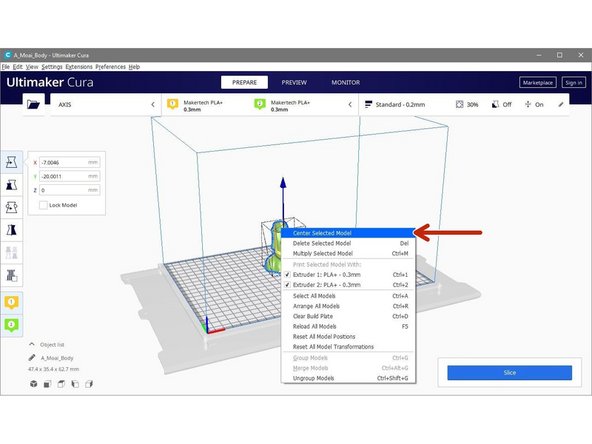This screenshot has height=444, width=592.
Task: Open the Extensions menu
Action: click(x=79, y=67)
